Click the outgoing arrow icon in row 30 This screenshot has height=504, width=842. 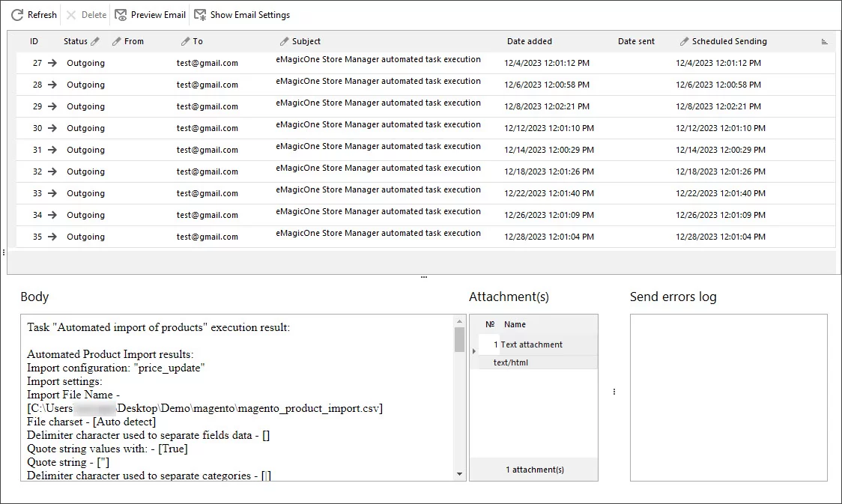click(x=52, y=128)
